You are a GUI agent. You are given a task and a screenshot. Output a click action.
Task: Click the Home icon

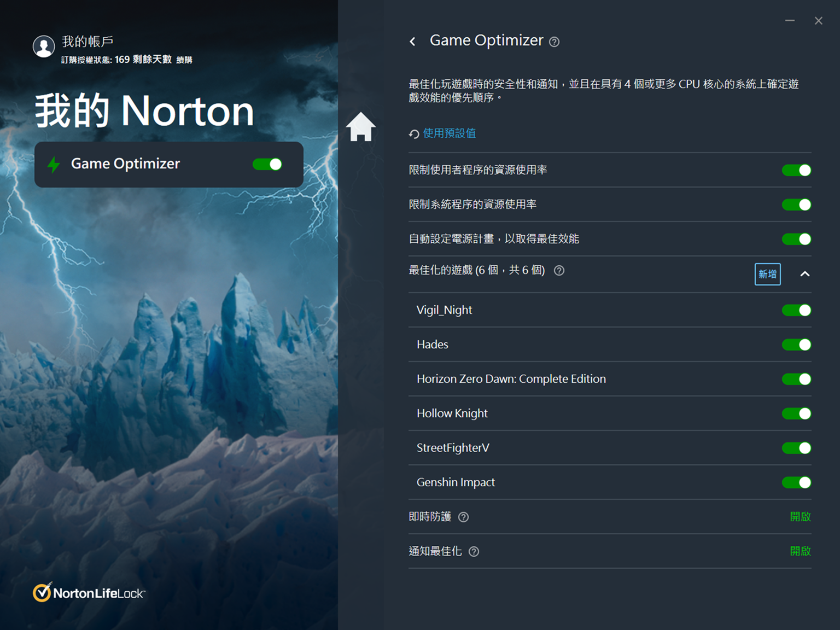coord(360,127)
